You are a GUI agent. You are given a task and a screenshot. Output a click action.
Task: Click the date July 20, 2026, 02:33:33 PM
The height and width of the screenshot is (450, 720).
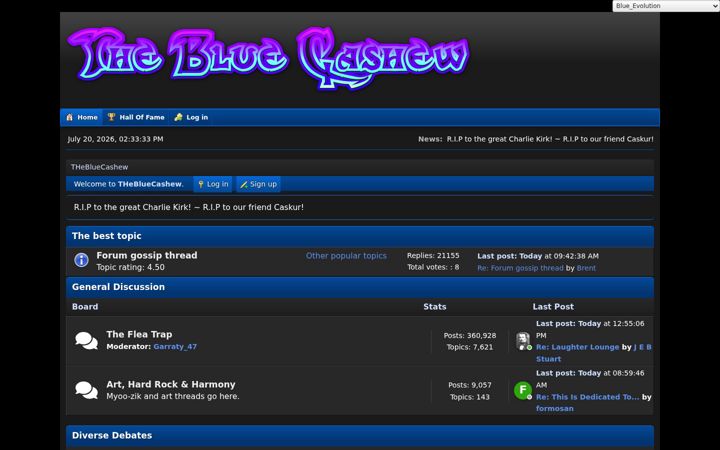(x=115, y=139)
